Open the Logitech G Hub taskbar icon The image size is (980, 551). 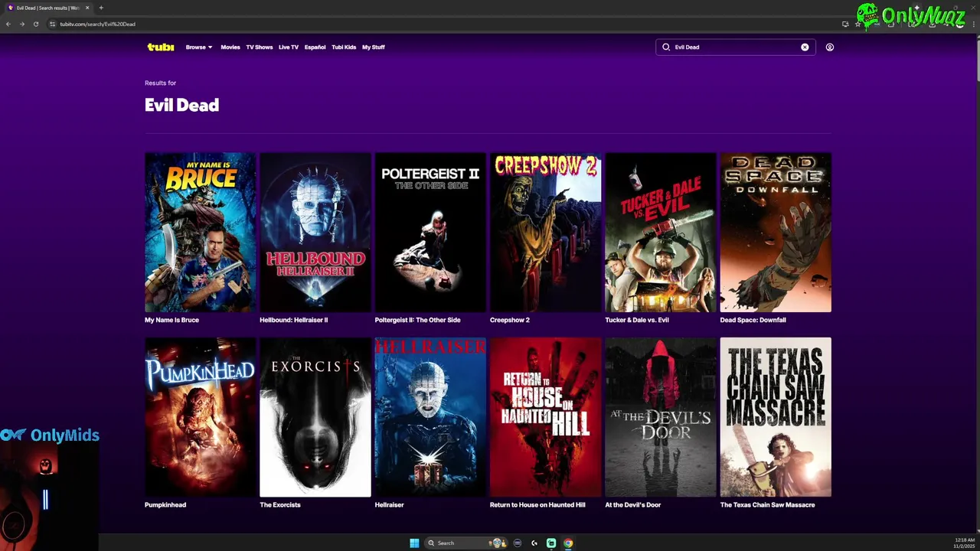[534, 543]
